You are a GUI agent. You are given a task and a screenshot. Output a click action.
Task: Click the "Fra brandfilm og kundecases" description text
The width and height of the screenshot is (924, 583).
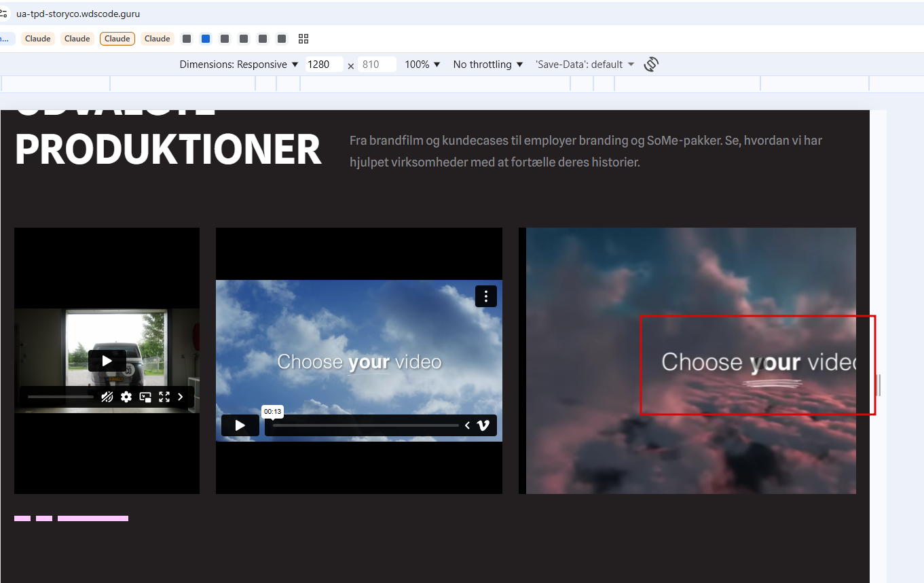(x=586, y=152)
